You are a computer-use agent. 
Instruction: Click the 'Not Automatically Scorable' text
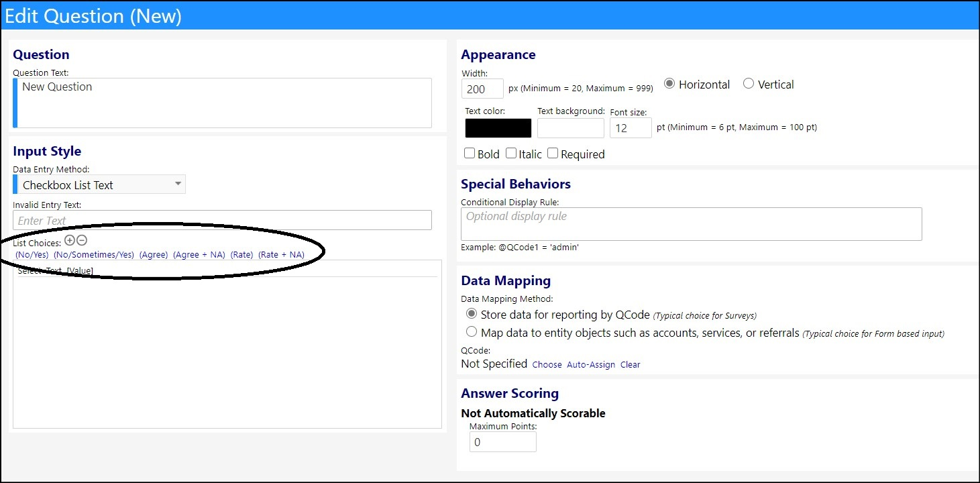pyautogui.click(x=533, y=413)
